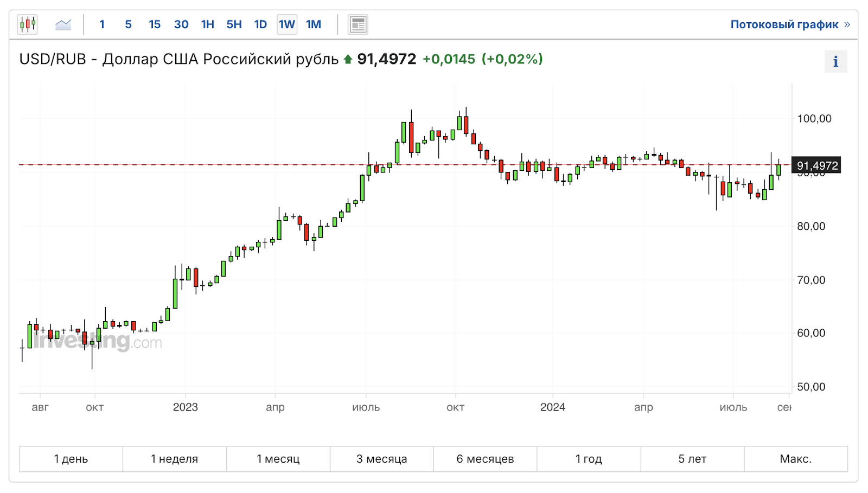Click the 80,00 price axis label

(811, 226)
